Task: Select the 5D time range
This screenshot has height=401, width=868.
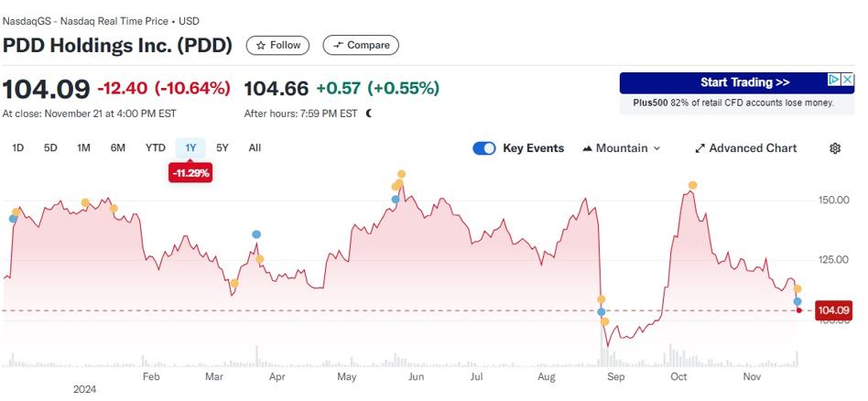Action: (50, 148)
